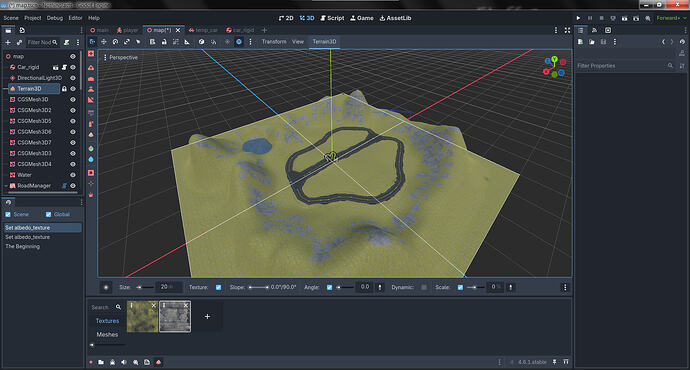
Task: Toggle distraction-free mode icon
Action: point(567,30)
